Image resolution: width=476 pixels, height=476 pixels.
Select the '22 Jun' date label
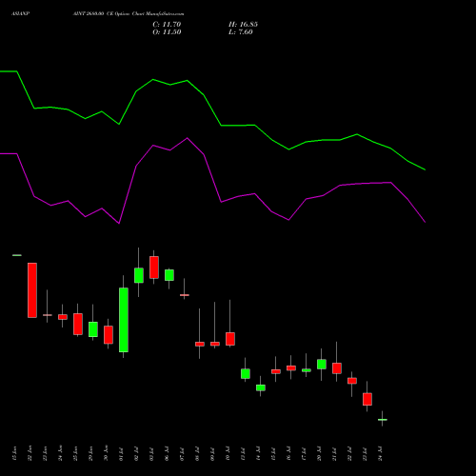(x=30, y=453)
